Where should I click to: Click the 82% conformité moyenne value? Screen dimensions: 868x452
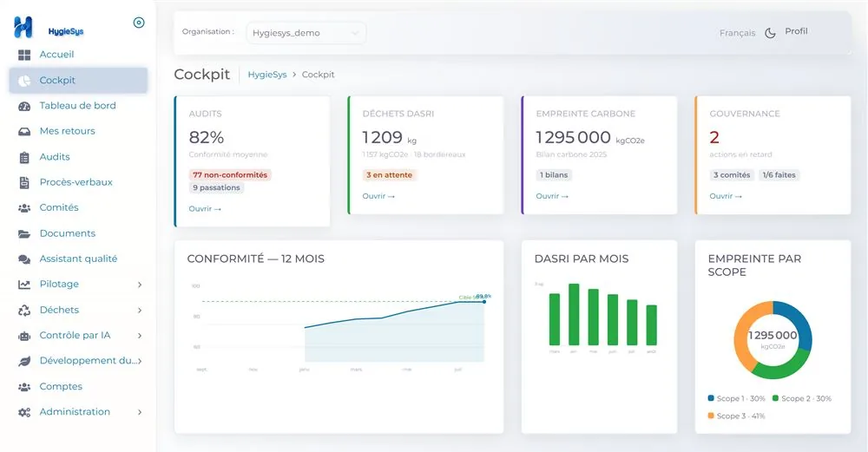207,137
